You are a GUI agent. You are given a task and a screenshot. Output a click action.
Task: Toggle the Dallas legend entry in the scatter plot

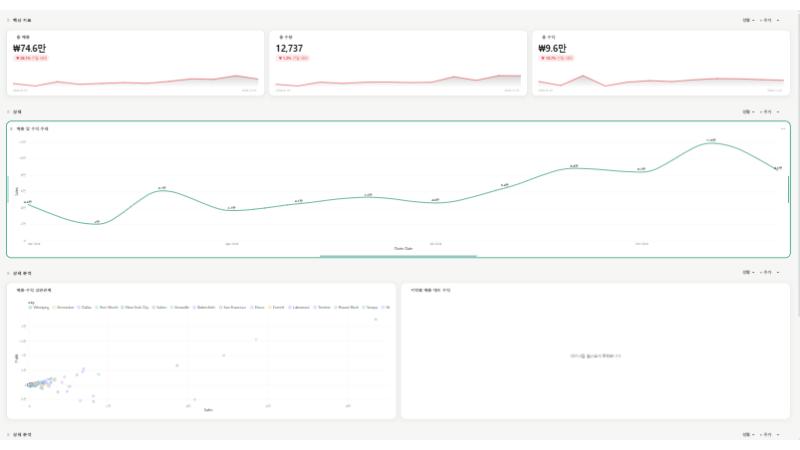[x=85, y=308]
